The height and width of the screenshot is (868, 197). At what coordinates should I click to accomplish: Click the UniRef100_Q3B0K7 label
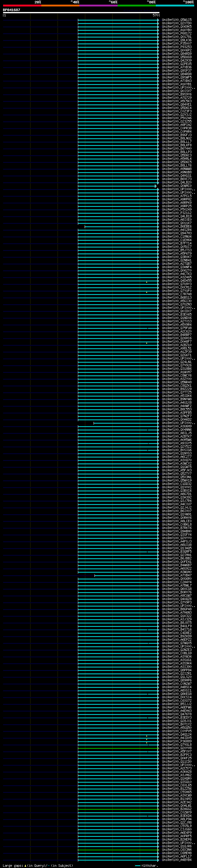click(176, 257)
